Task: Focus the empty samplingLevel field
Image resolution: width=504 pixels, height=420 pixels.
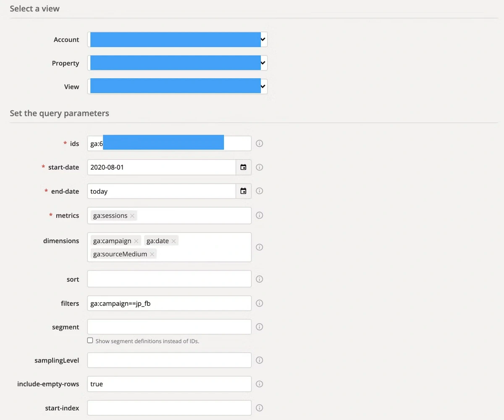Action: (x=169, y=360)
